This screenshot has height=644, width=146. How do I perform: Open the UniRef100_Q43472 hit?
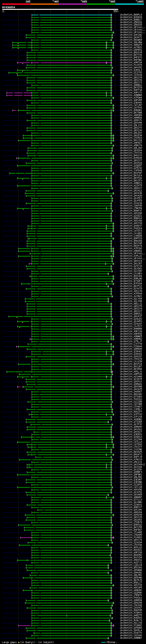131,37
